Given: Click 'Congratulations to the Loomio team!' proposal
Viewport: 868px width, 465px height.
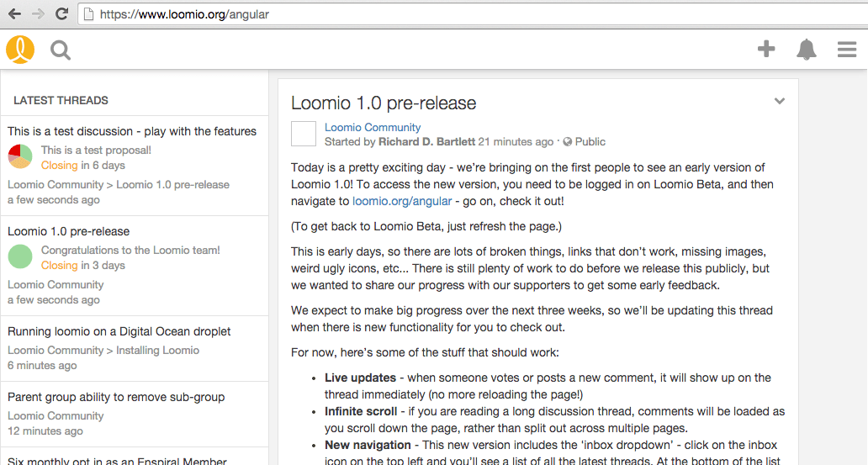Looking at the screenshot, I should (x=130, y=251).
